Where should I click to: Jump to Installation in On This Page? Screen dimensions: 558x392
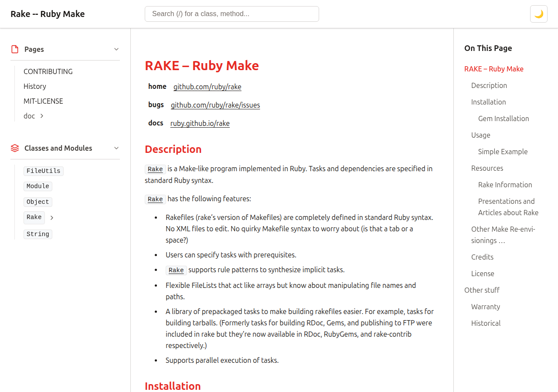point(489,102)
